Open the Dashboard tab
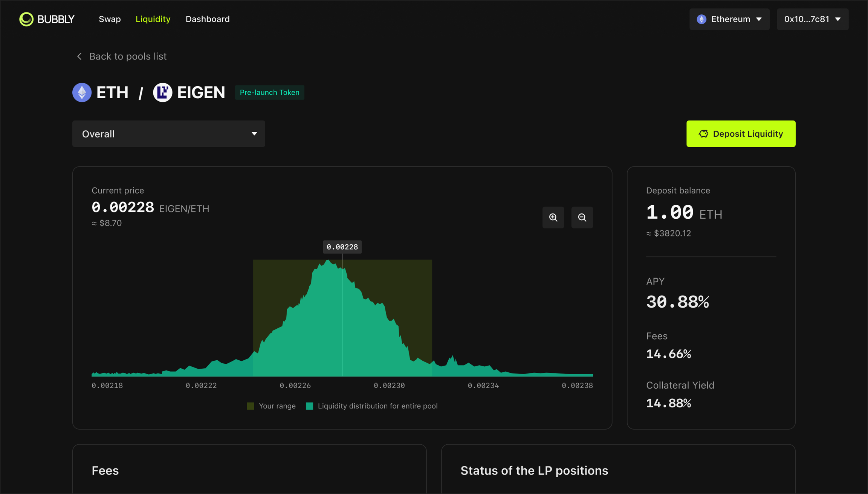 click(208, 19)
